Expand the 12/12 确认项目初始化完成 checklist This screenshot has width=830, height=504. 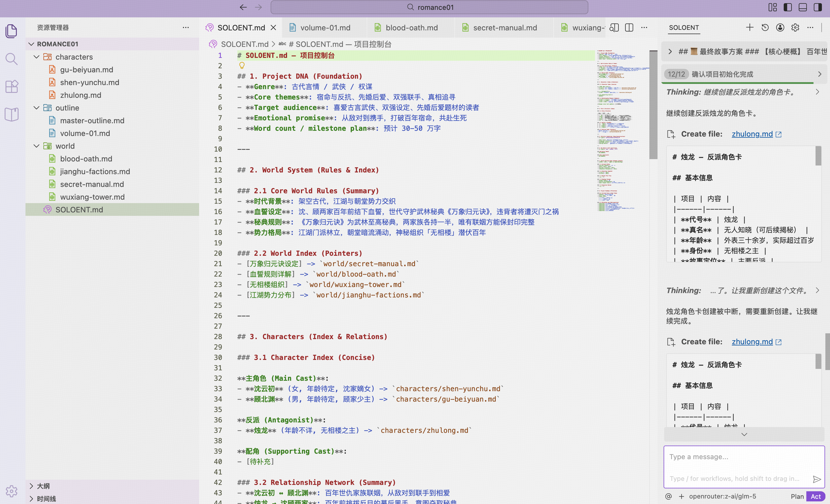coord(744,74)
